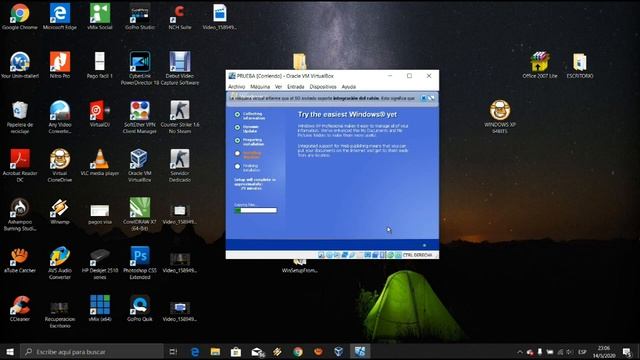Open Ver menu in VirtualBox window

point(278,87)
